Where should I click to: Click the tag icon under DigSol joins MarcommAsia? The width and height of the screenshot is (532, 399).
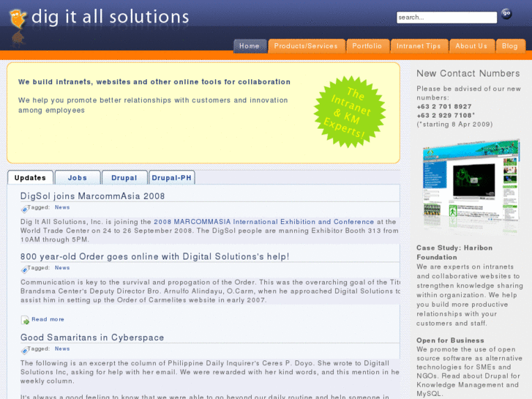click(24, 209)
